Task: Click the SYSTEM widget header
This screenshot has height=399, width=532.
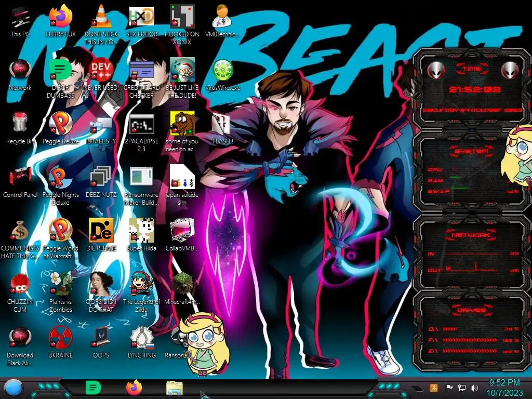Action: [x=472, y=151]
